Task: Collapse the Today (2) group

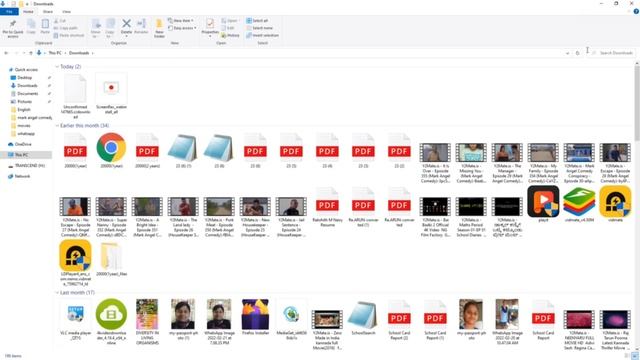Action: [58, 67]
